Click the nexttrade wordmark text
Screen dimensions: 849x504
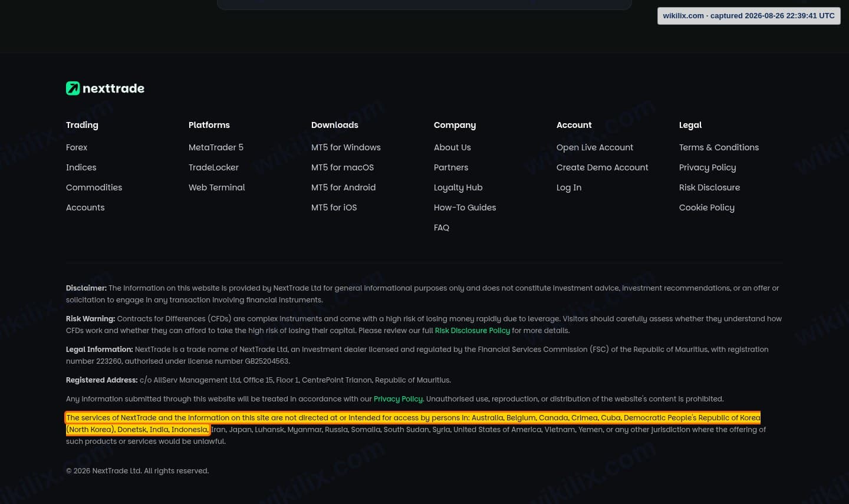pyautogui.click(x=113, y=88)
